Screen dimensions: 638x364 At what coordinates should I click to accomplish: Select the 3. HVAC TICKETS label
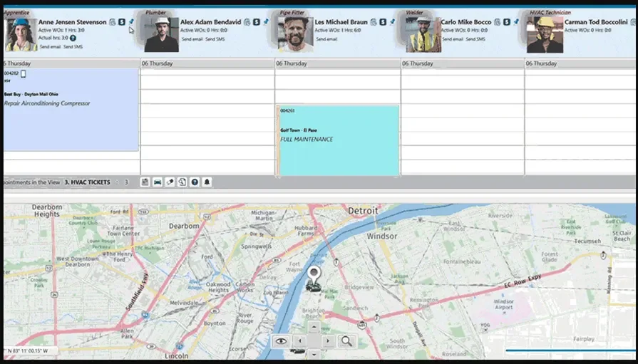pos(87,182)
